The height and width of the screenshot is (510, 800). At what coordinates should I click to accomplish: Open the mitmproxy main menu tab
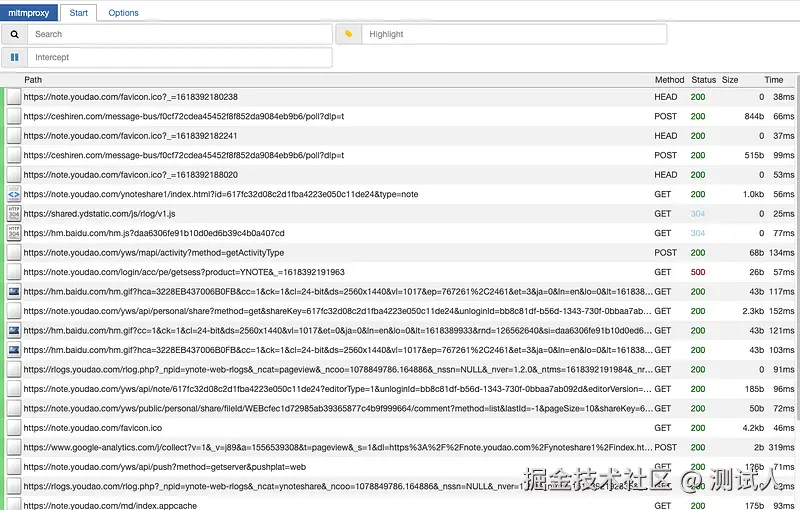tap(29, 13)
